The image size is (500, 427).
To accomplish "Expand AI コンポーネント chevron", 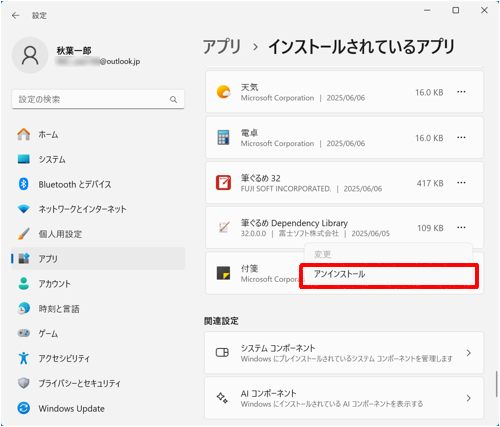I will 469,398.
